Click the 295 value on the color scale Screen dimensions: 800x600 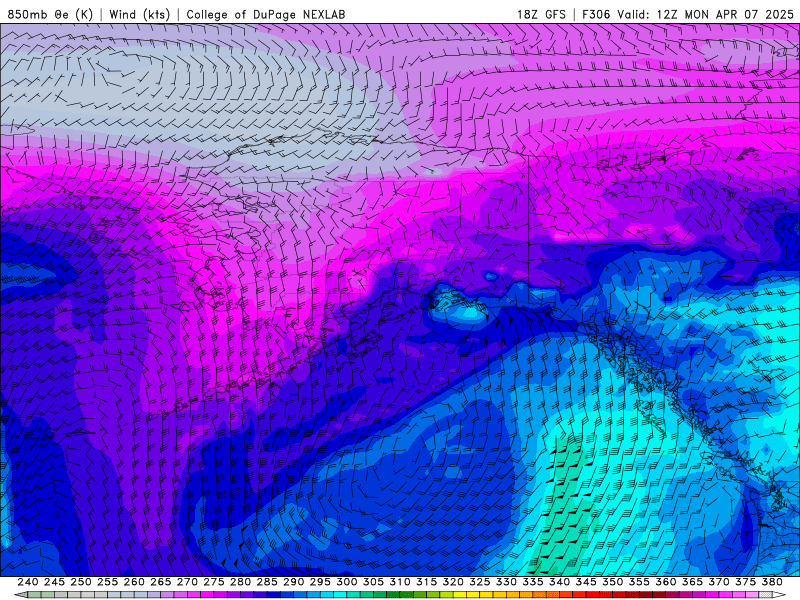(x=320, y=582)
